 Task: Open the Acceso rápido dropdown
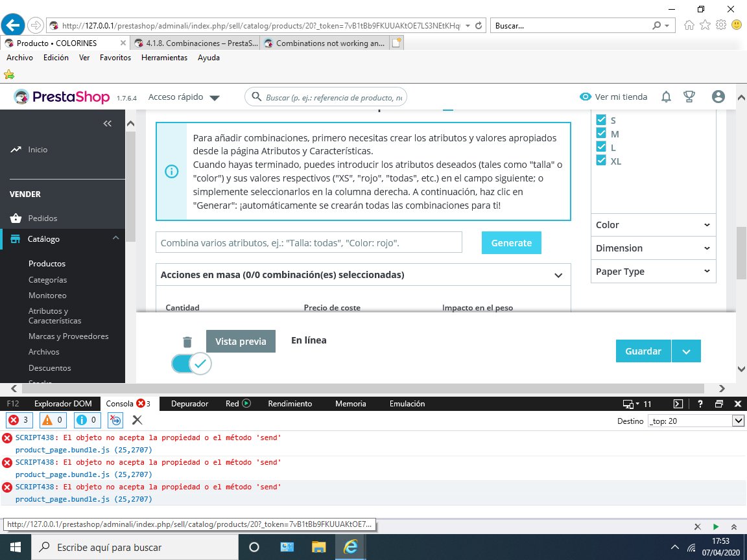[184, 97]
